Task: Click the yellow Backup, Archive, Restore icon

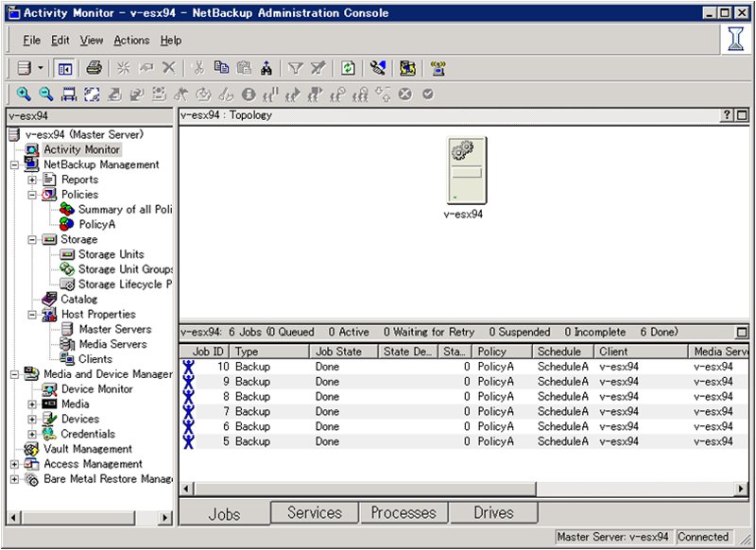Action: pos(407,68)
